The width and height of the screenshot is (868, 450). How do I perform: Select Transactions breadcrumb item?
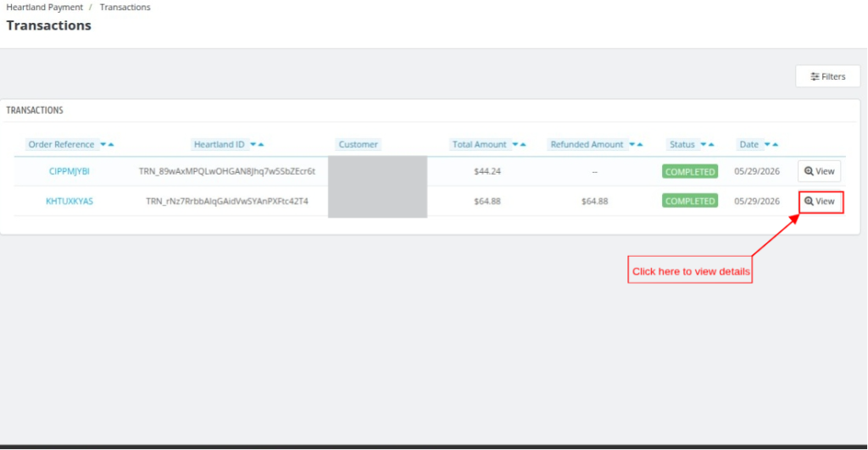(x=125, y=7)
